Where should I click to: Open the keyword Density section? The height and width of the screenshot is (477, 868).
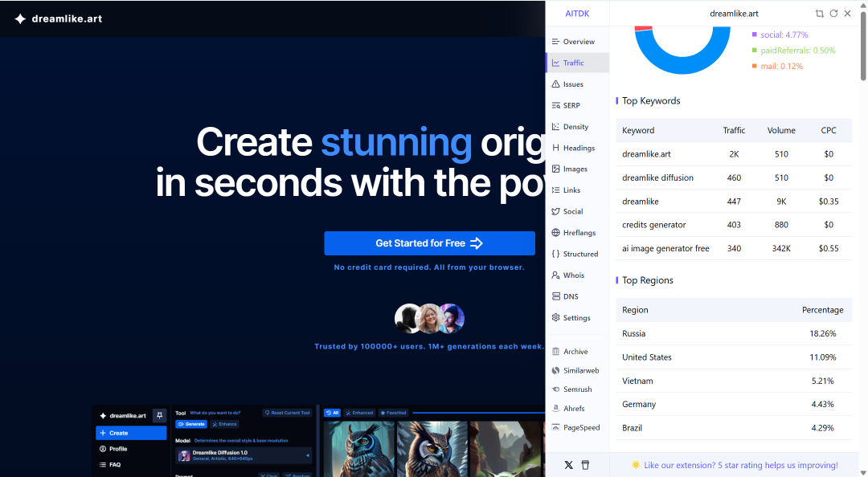[x=577, y=127]
